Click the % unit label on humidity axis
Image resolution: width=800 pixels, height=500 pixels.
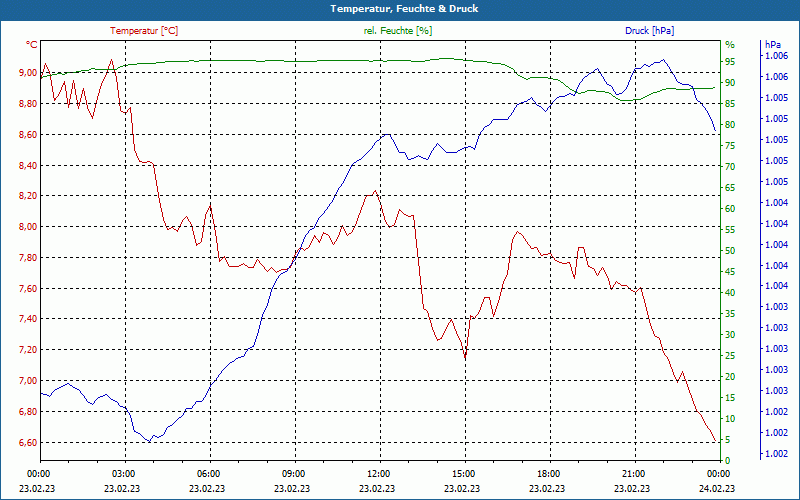point(730,45)
